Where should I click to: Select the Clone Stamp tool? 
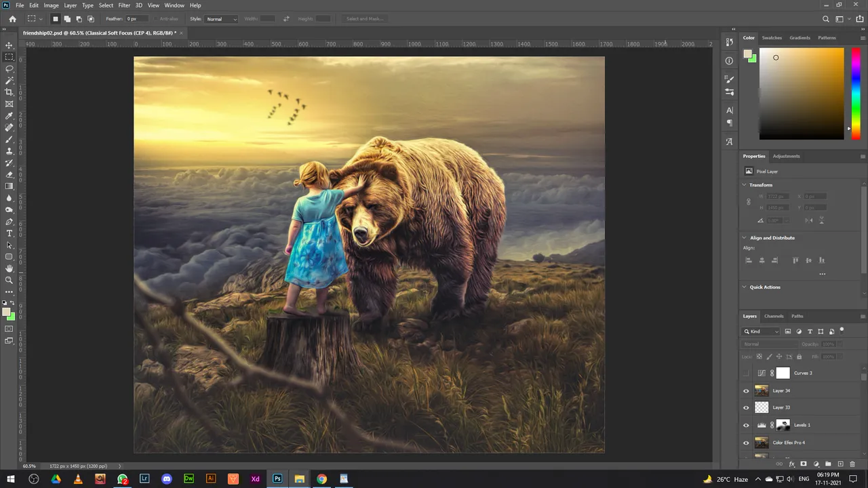[9, 151]
